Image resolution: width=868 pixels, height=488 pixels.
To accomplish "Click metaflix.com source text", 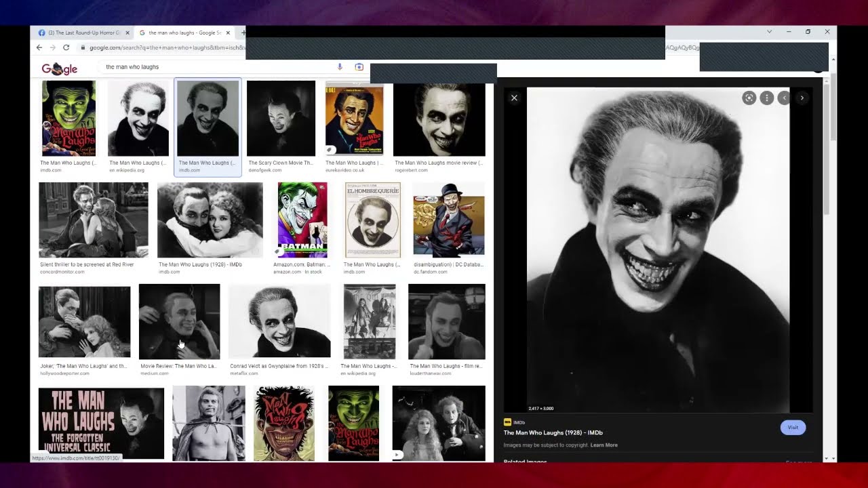I will tap(244, 373).
